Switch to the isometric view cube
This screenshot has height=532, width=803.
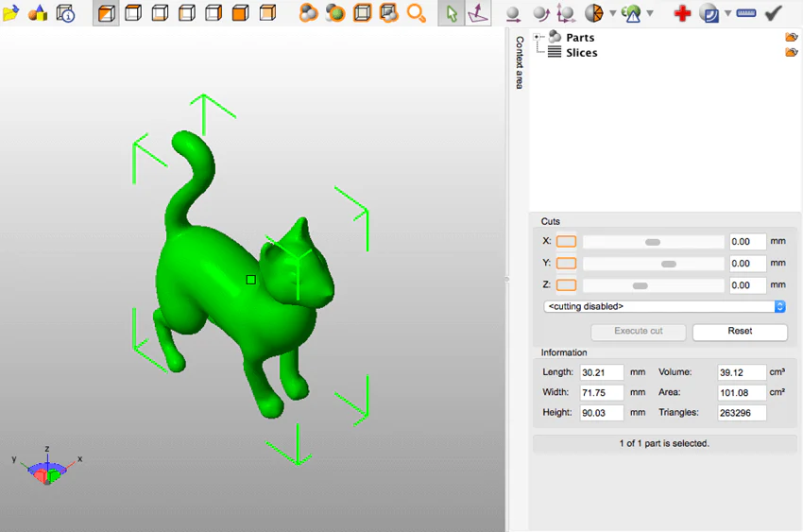[x=106, y=13]
